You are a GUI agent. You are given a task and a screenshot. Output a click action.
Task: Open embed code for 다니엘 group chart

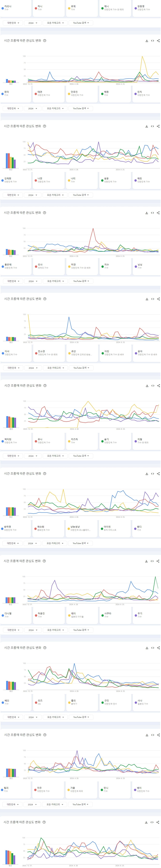coord(153,648)
